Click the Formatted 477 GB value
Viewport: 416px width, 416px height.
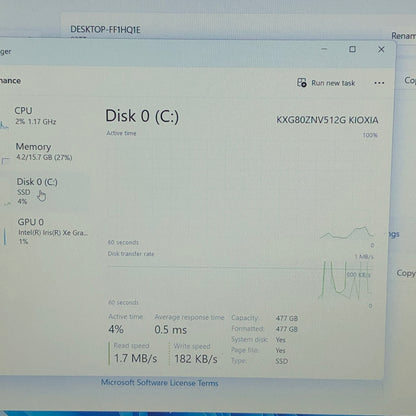pos(287,329)
